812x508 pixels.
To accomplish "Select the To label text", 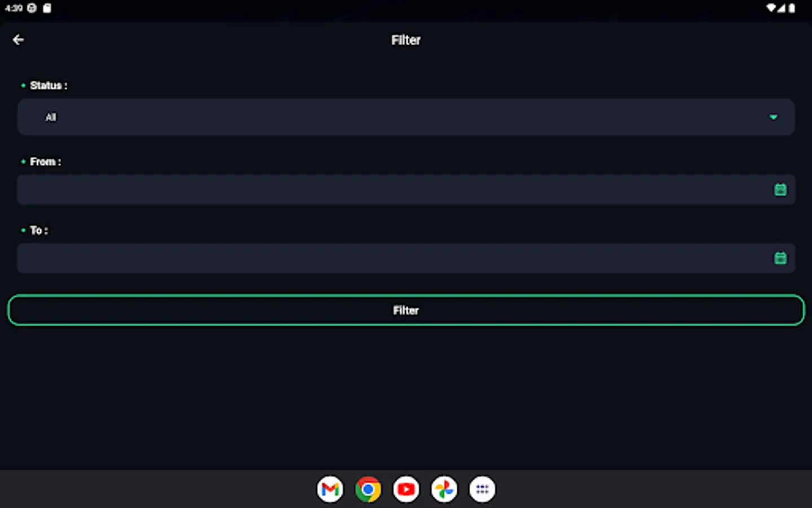I will click(39, 230).
